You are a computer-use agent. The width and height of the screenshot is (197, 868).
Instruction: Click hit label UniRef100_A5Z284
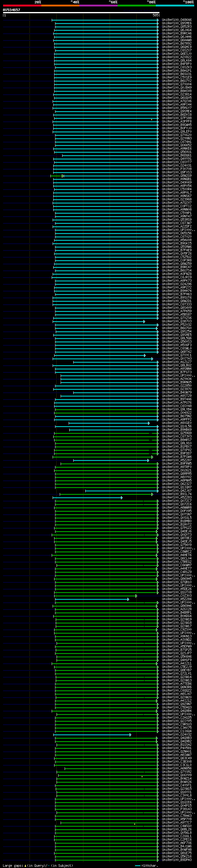click(177, 599)
